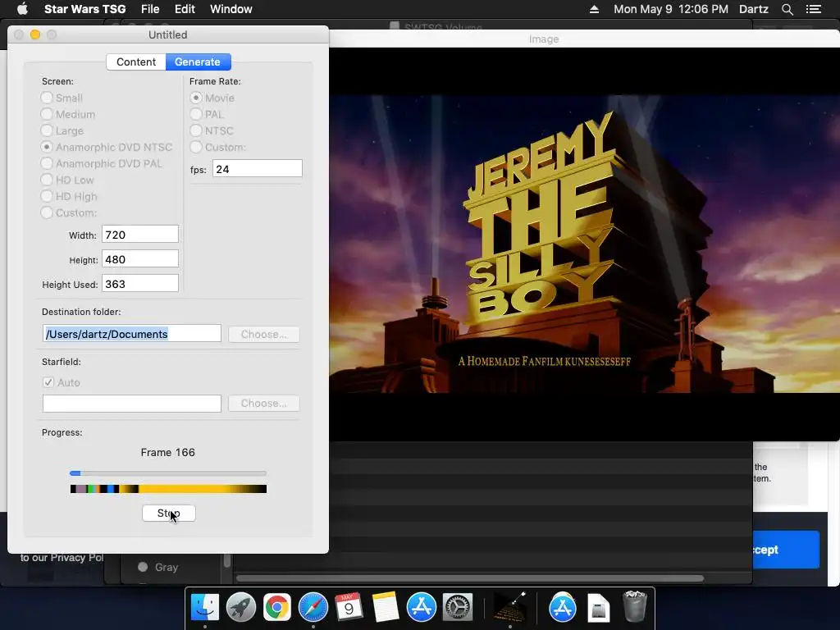This screenshot has width=840, height=630.
Task: Open the Window menu
Action: 231,9
